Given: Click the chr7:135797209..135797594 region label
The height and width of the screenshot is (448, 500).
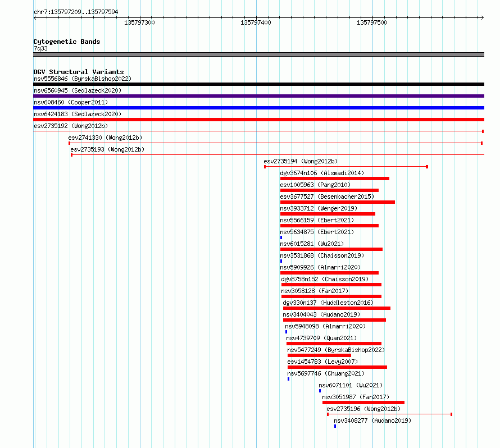Looking at the screenshot, I should click(x=76, y=12).
